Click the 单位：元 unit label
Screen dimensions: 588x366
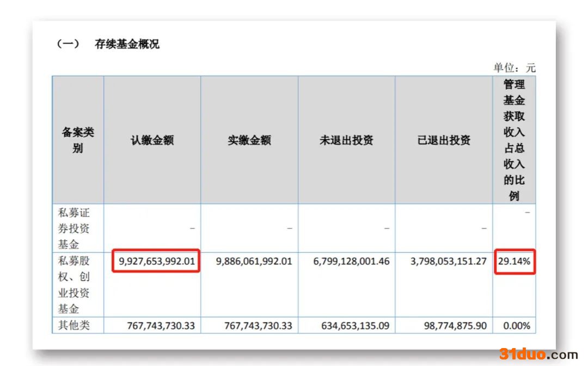(x=514, y=68)
